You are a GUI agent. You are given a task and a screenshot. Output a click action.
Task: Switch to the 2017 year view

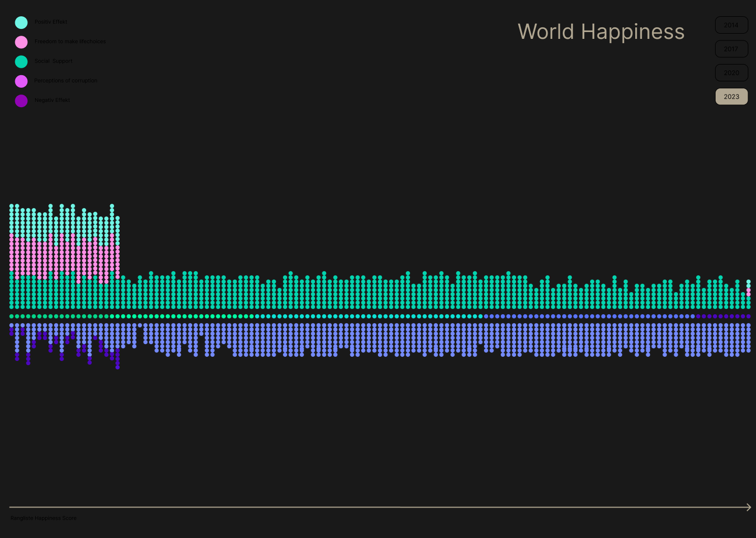coord(731,49)
